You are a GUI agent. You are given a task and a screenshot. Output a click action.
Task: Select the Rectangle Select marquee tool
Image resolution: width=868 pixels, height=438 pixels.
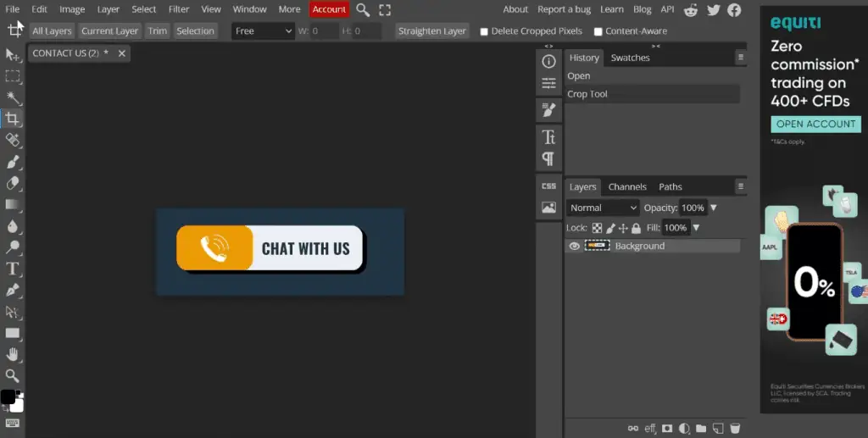click(x=12, y=76)
